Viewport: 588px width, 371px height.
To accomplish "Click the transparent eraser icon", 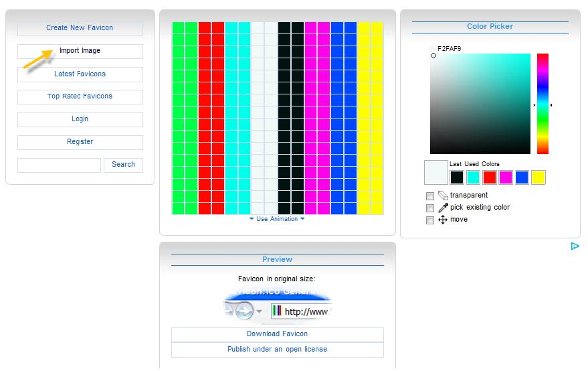I will (x=443, y=196).
